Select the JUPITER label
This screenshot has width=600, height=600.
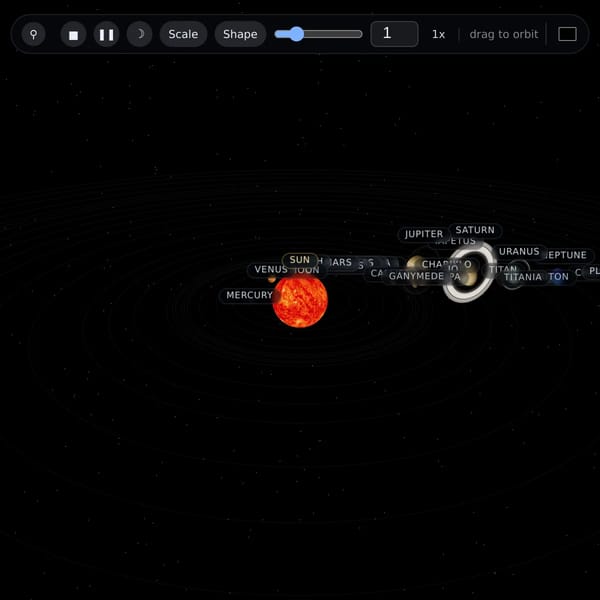click(424, 234)
